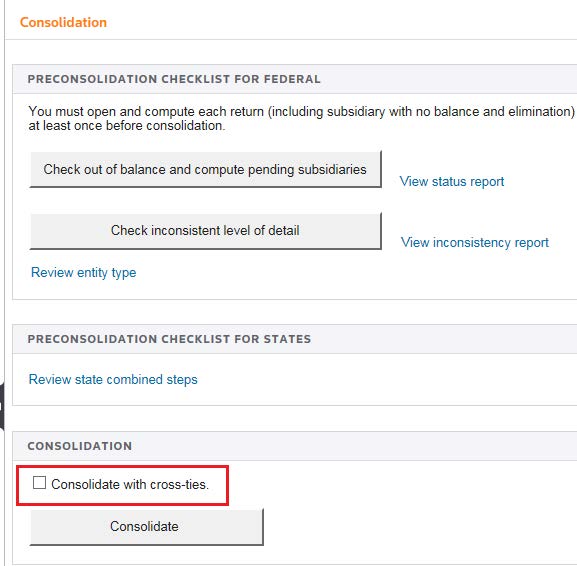Click the dark side-panel handle on left edge
The height and width of the screenshot is (566, 577).
[1, 406]
